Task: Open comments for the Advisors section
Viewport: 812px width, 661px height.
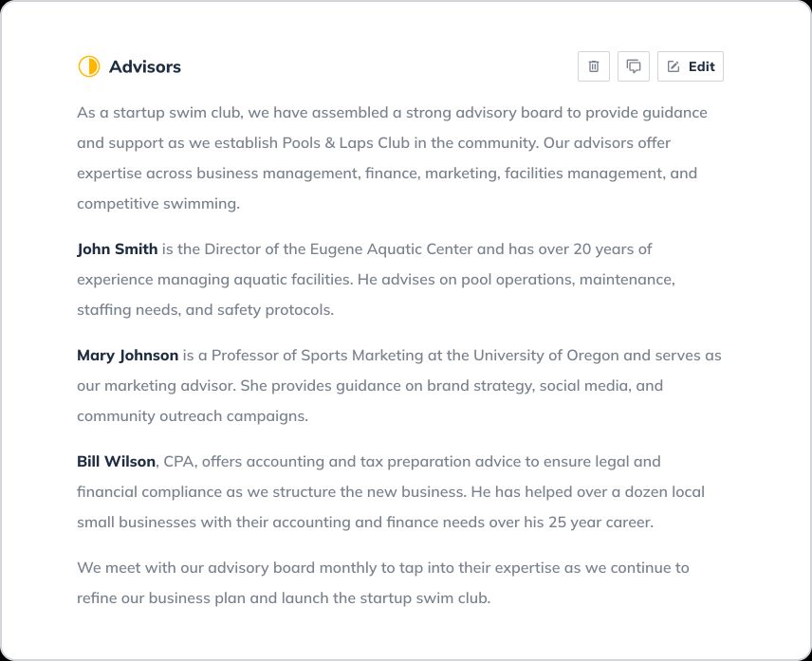Action: click(634, 66)
